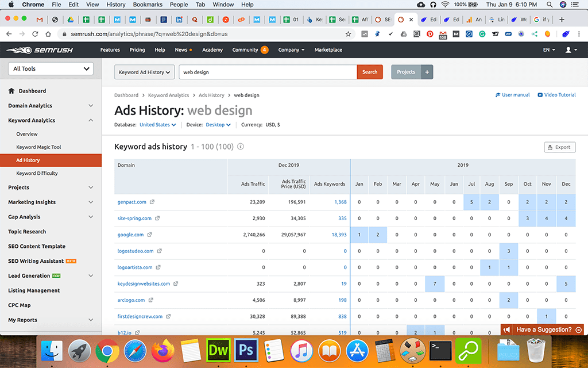Open Terminal from the dock
The image size is (588, 368).
[440, 350]
